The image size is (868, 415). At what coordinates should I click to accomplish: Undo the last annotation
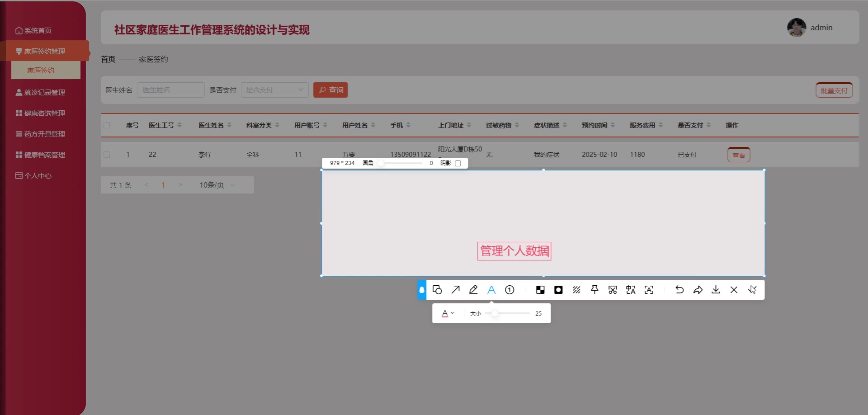pos(679,290)
